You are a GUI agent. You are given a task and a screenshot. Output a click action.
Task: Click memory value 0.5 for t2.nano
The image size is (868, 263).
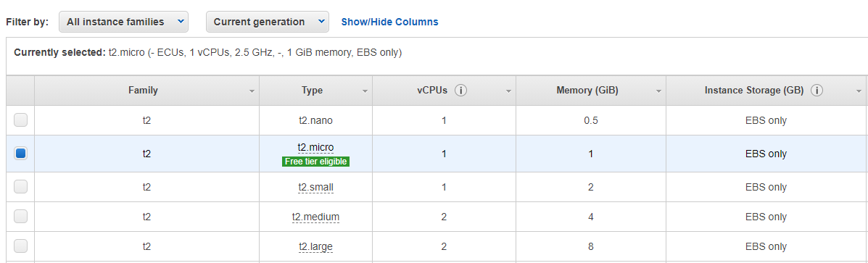tap(591, 120)
